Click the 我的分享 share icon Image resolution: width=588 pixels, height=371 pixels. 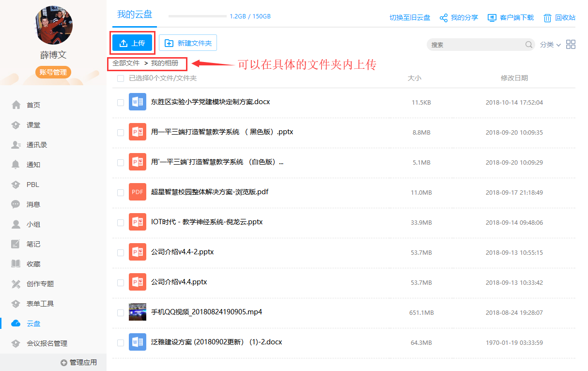[443, 18]
